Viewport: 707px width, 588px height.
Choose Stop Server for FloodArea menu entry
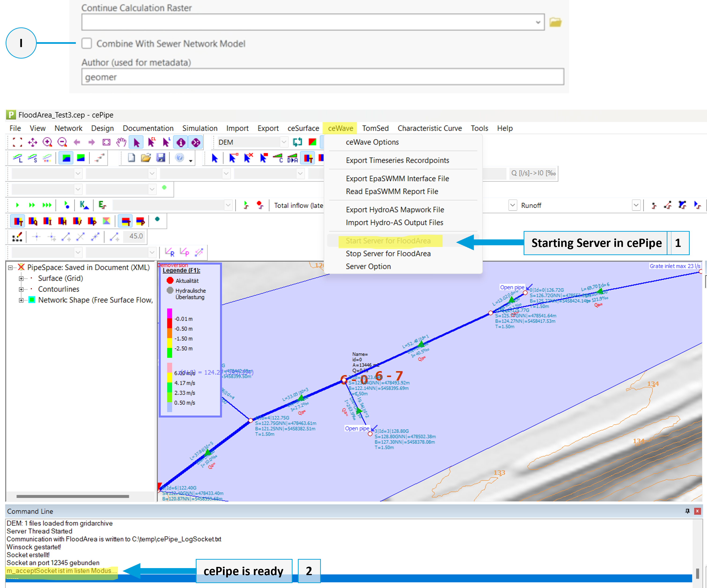pos(388,253)
